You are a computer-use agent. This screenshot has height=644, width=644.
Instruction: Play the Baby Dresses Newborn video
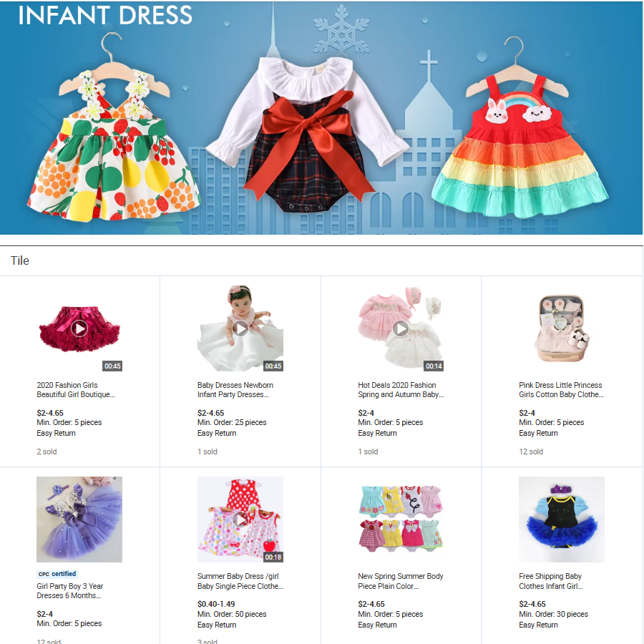(240, 328)
